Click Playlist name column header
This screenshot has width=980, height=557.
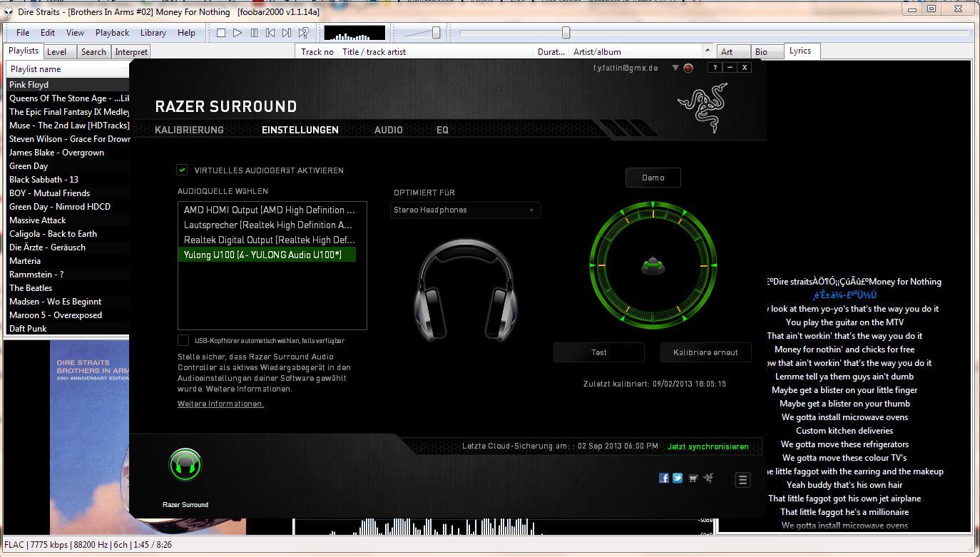(x=68, y=69)
